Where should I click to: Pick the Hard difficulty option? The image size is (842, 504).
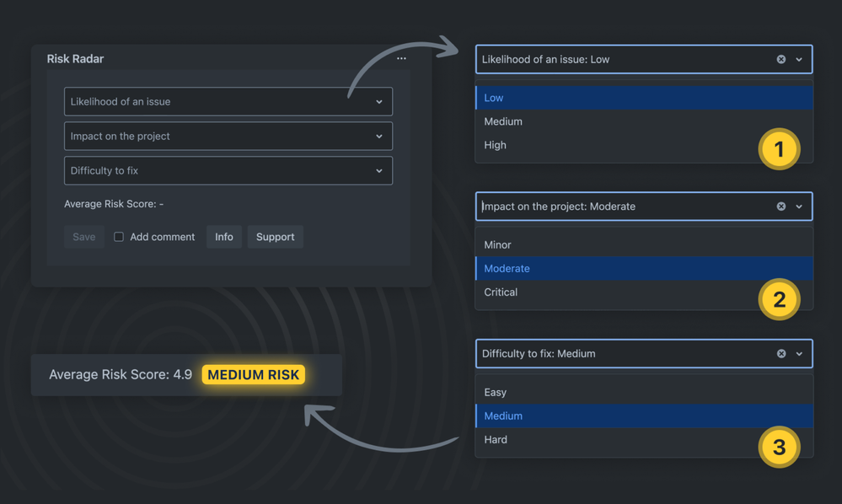[x=496, y=440]
